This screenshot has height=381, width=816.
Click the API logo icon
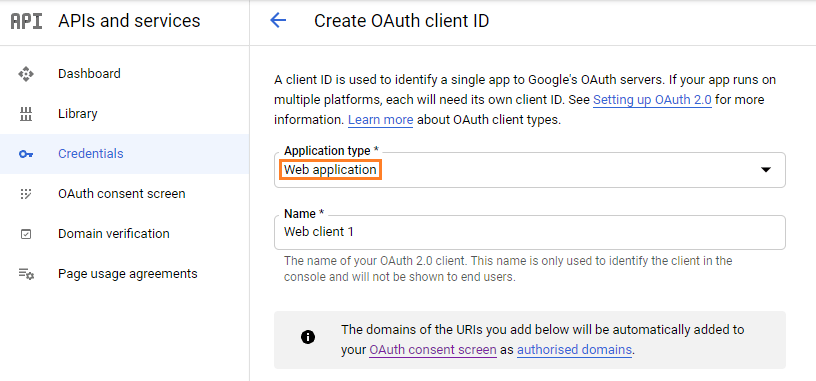click(x=27, y=21)
